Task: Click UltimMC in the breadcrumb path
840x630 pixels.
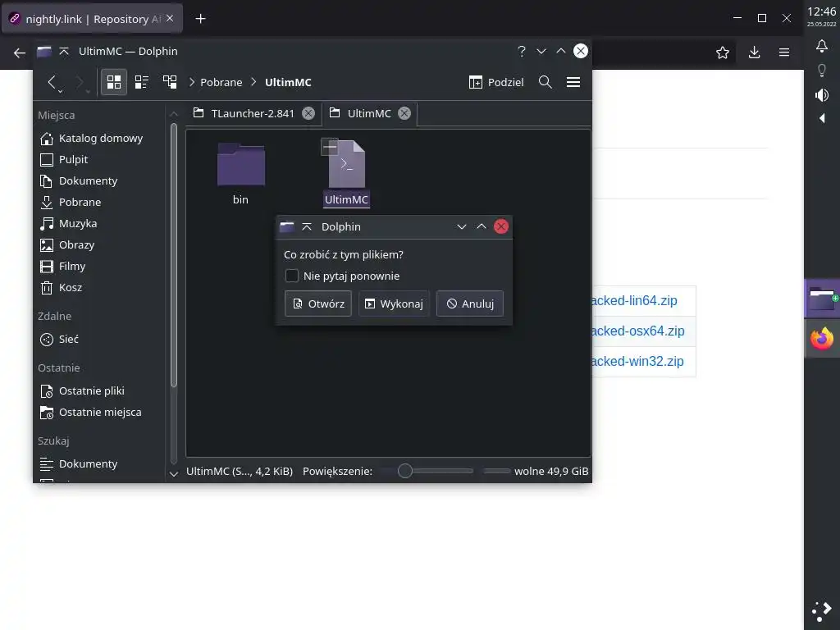Action: pos(288,82)
